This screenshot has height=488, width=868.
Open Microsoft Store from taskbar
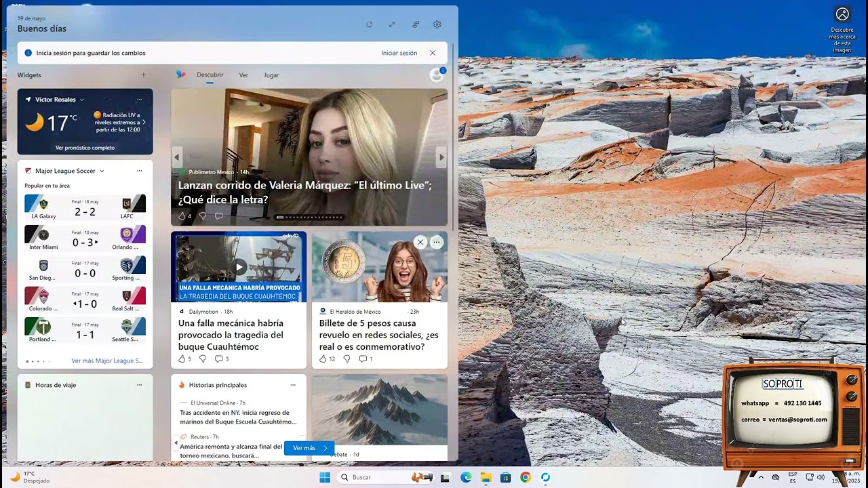(505, 478)
